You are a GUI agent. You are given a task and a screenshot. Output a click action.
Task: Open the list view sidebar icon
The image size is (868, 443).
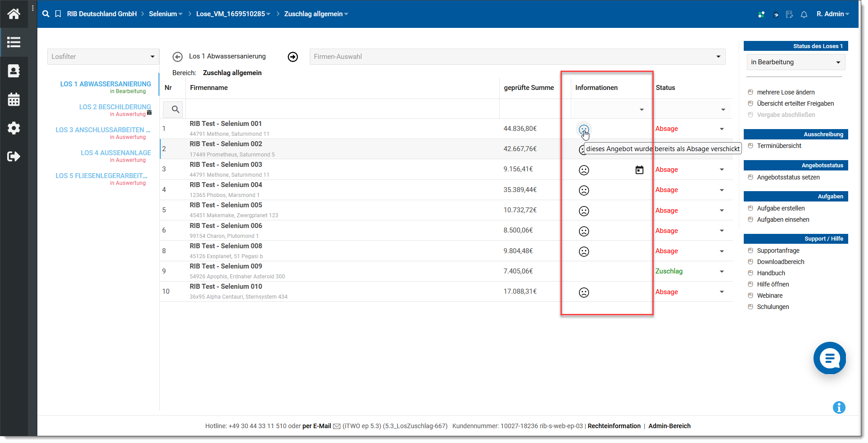[14, 42]
